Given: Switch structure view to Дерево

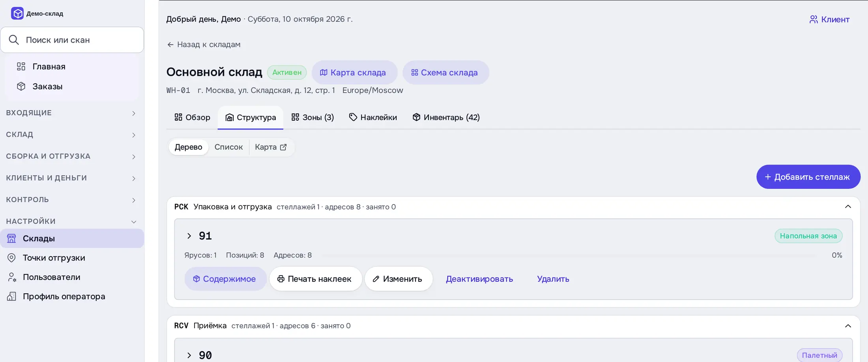Looking at the screenshot, I should tap(189, 147).
